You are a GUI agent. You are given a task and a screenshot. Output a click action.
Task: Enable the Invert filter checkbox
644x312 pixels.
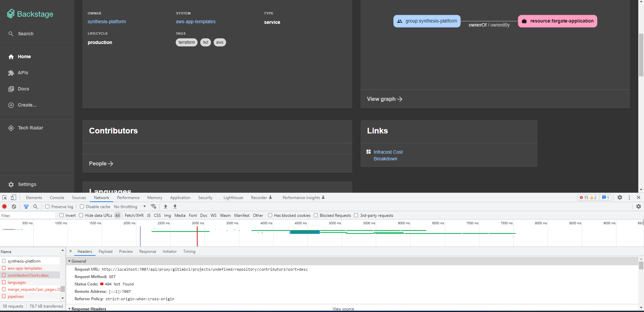61,215
